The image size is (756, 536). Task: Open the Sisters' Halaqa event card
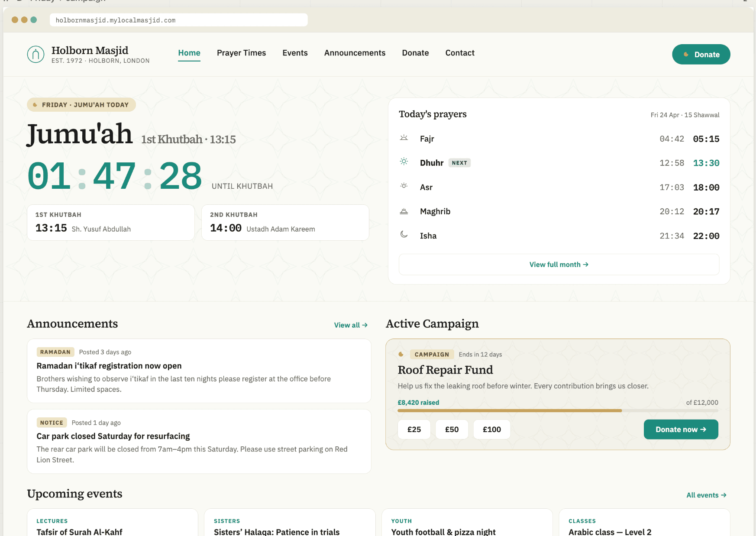click(x=290, y=523)
